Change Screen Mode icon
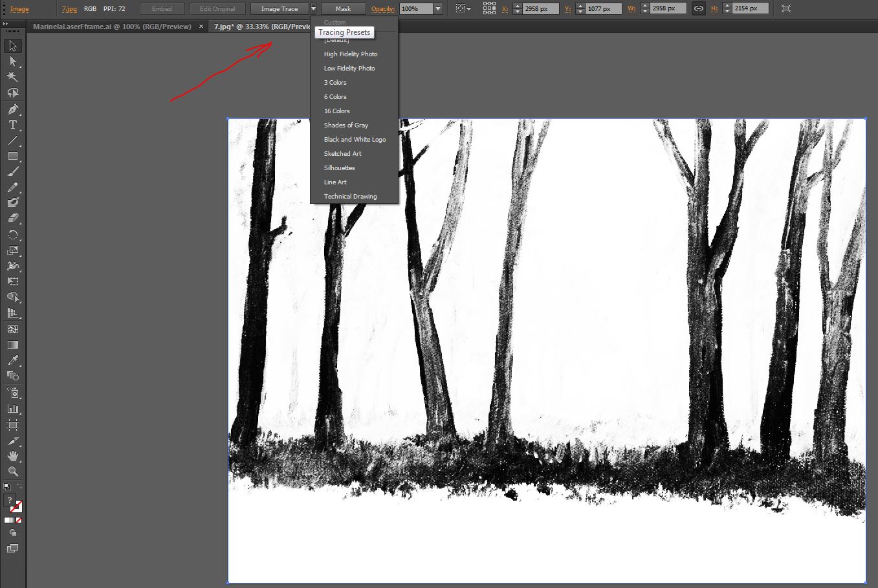878x588 pixels. (13, 549)
